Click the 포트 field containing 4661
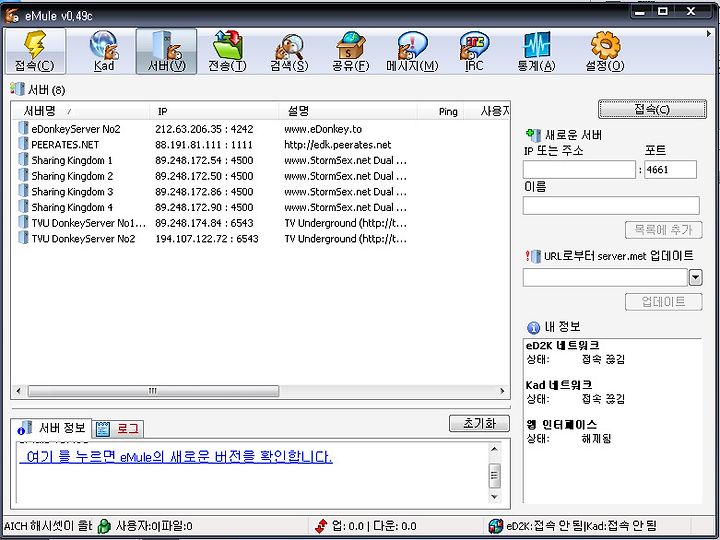This screenshot has height=540, width=720. (x=670, y=169)
